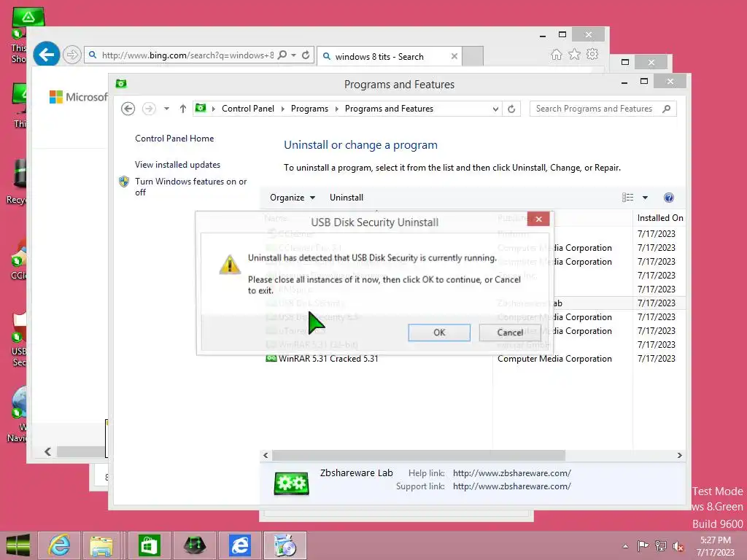Click Control Panel in breadcrumb path
Screen dimensions: 747x560
pos(248,109)
